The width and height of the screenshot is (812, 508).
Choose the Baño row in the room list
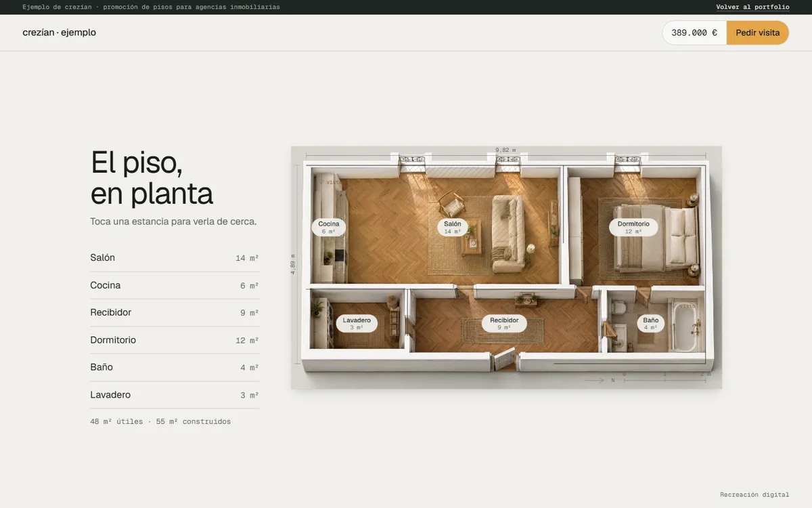[x=175, y=367]
